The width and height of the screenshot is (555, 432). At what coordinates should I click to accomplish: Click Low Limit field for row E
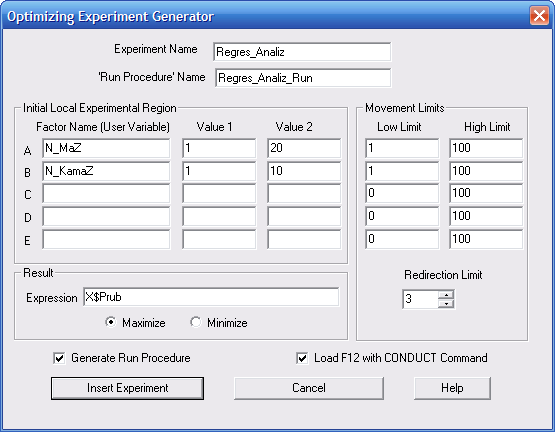point(402,239)
